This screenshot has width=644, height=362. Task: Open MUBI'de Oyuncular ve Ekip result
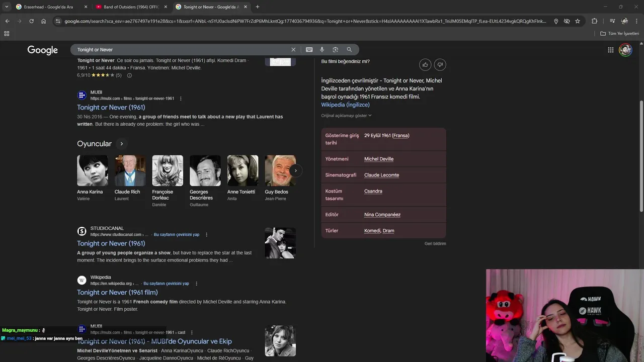154,341
